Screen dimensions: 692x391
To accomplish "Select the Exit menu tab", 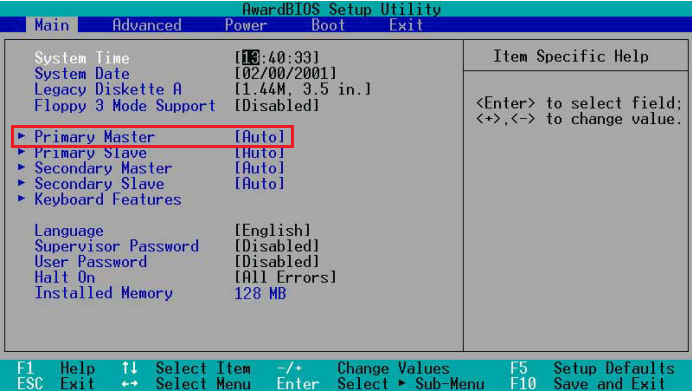I will [x=406, y=25].
